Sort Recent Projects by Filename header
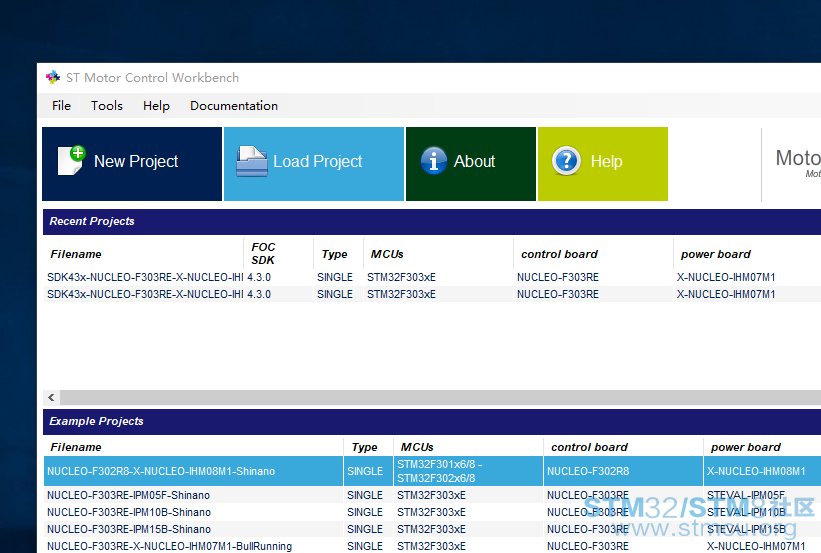 [x=76, y=255]
